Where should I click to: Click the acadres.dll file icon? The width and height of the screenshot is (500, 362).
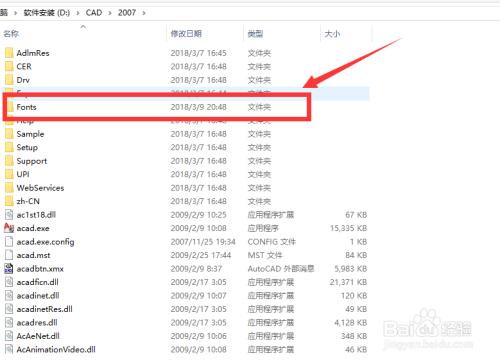[x=9, y=323]
